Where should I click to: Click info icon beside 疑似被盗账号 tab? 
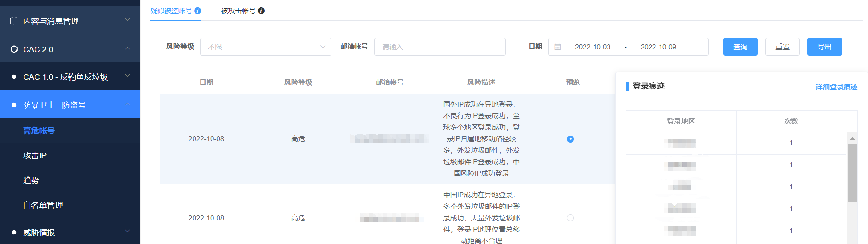pos(198,11)
